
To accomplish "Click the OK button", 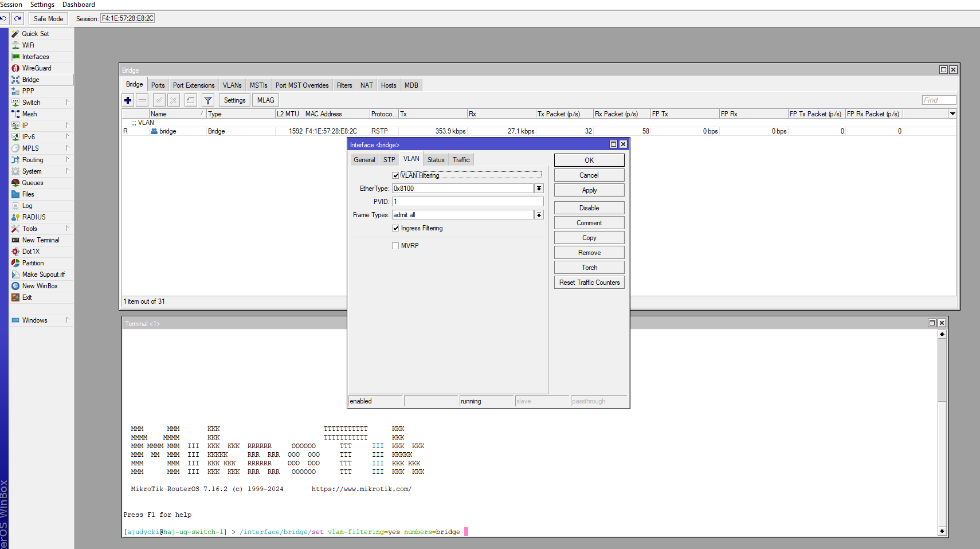I will pyautogui.click(x=589, y=160).
